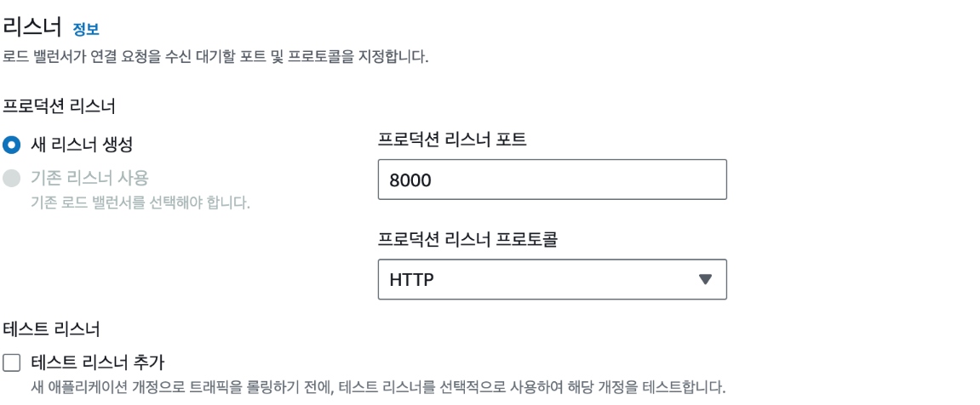
Task: Choose the disabled 기존 리스너 사용 radio button
Action: coord(12,178)
